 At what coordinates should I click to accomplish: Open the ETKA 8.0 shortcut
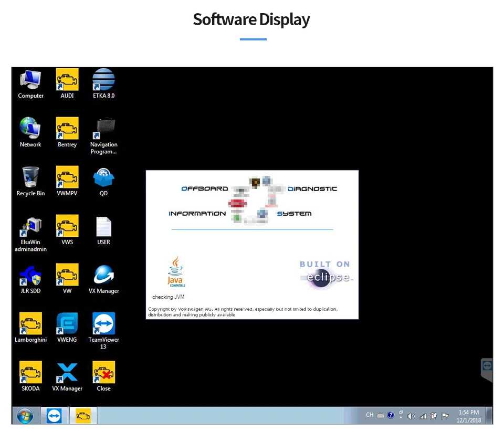[x=103, y=83]
